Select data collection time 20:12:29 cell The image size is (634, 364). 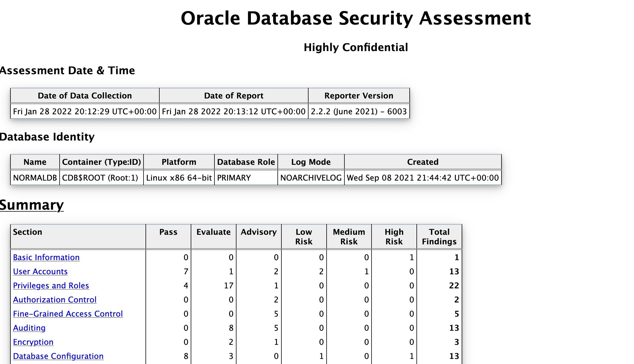(85, 111)
